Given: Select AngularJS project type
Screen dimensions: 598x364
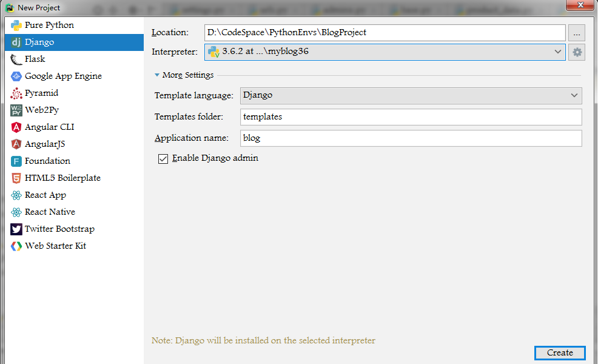Looking at the screenshot, I should (x=75, y=144).
